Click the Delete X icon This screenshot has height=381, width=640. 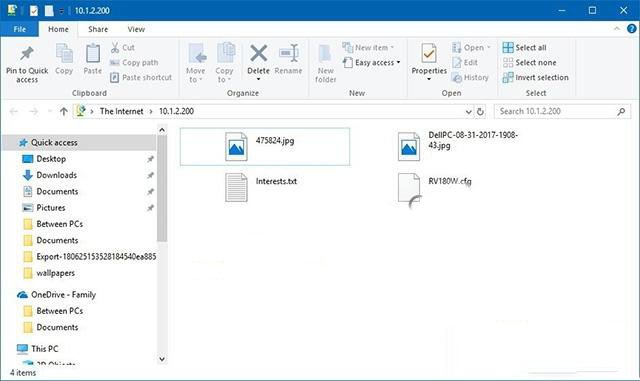tap(258, 53)
